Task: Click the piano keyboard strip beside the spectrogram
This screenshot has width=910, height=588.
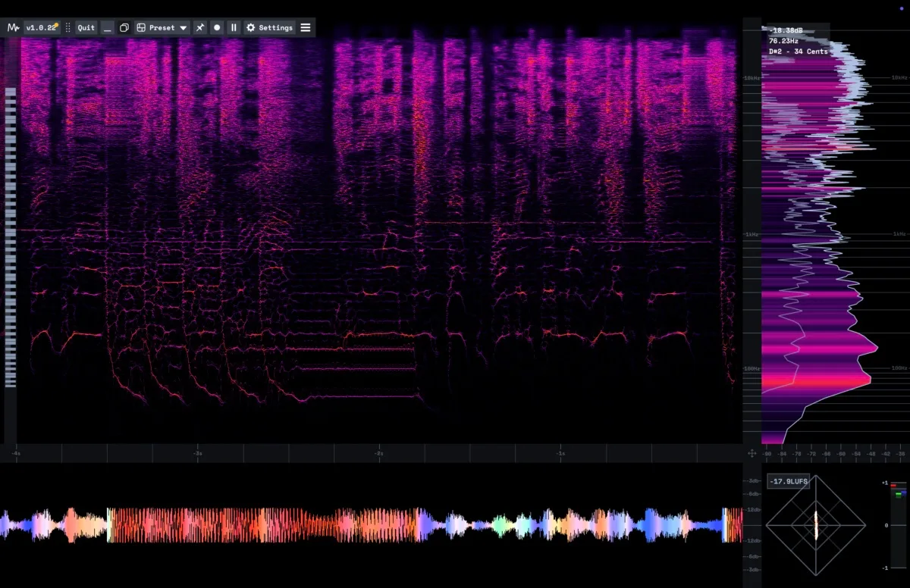Action: point(11,236)
